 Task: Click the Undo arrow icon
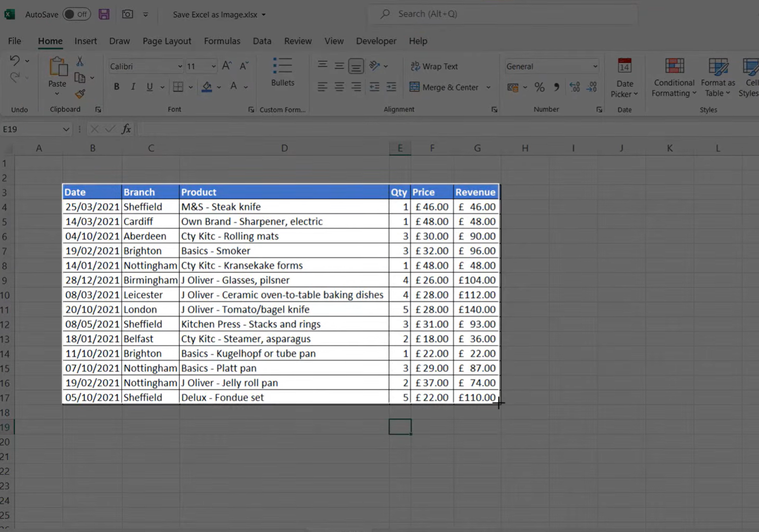point(15,60)
